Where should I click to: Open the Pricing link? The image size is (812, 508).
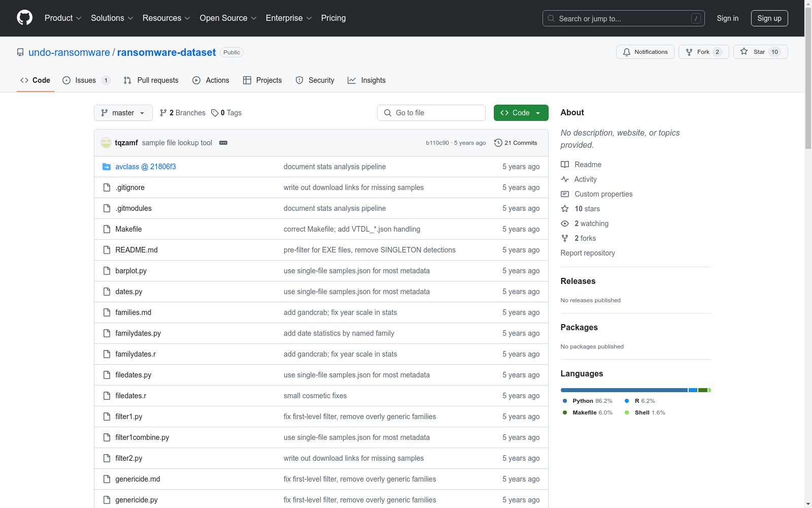[333, 18]
